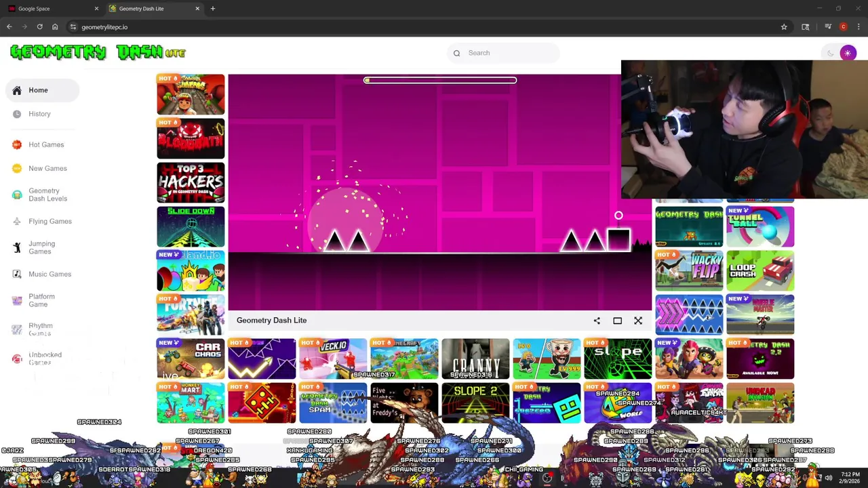This screenshot has width=868, height=488.
Task: Open the browser three-dot menu
Action: [x=859, y=27]
